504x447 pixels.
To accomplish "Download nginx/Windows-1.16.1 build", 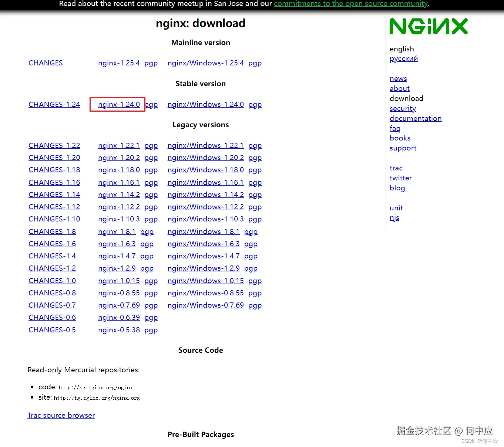I will (206, 183).
